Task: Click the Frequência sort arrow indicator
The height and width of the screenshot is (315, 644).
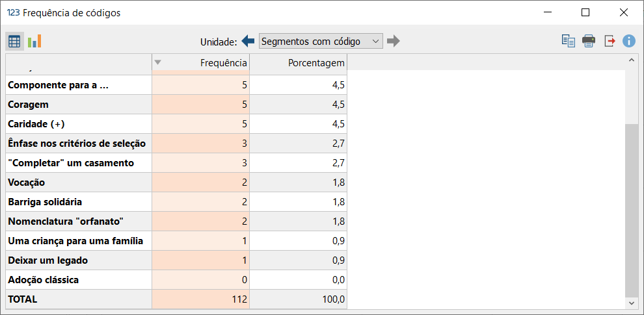Action: click(x=158, y=63)
